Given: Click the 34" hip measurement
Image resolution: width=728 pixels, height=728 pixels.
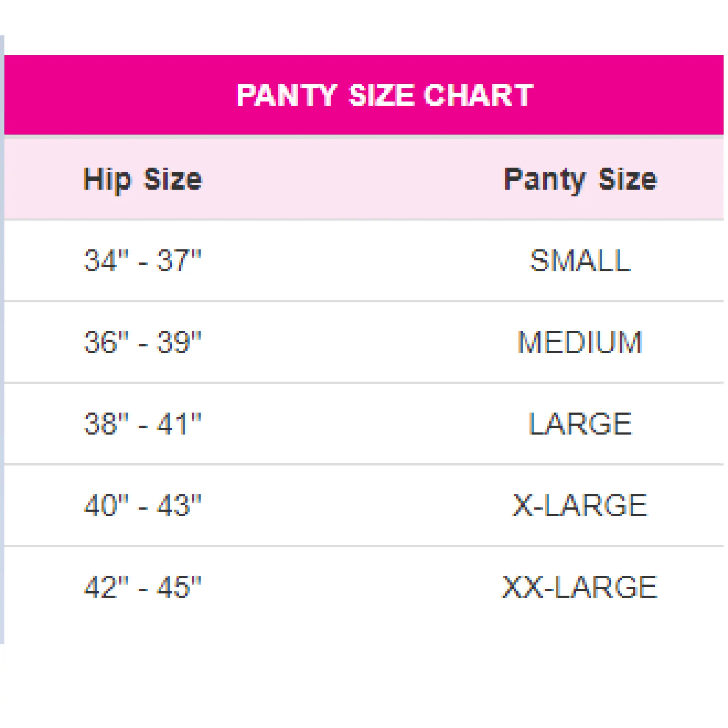Looking at the screenshot, I should [106, 260].
